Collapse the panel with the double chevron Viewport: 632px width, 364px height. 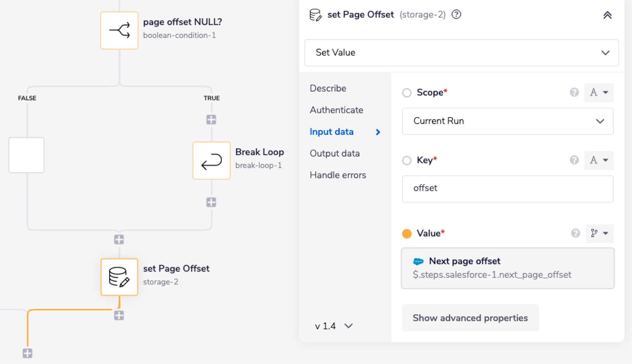pos(607,15)
